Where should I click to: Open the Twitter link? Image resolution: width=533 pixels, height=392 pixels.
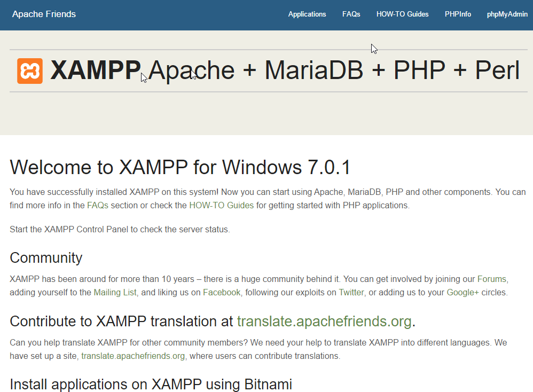point(351,292)
